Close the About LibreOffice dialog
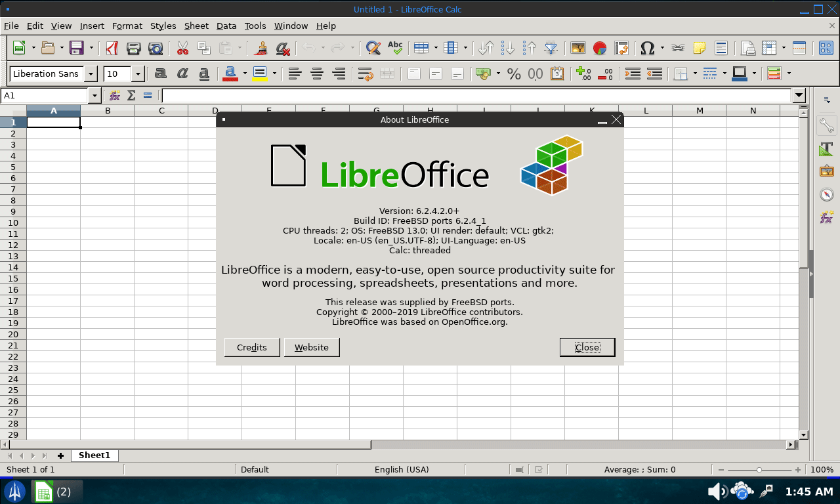This screenshot has height=504, width=840. (x=587, y=347)
